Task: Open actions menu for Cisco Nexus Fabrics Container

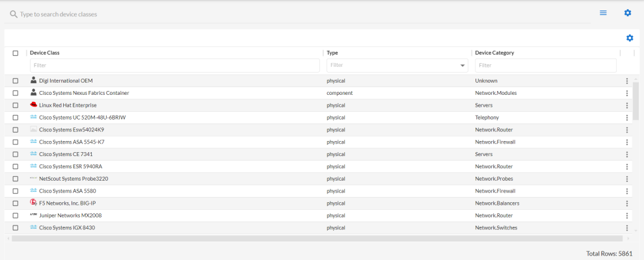Action: pyautogui.click(x=626, y=93)
